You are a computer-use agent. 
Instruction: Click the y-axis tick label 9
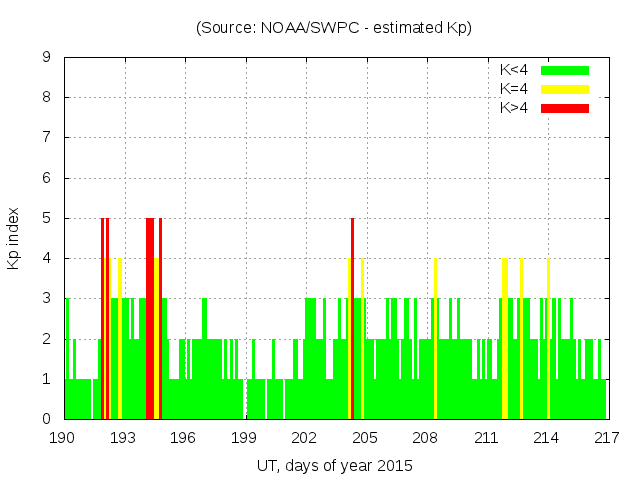tap(47, 58)
